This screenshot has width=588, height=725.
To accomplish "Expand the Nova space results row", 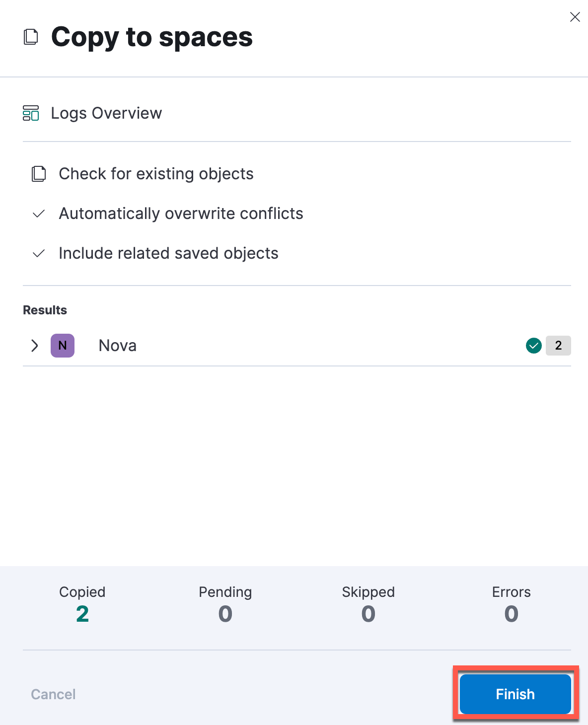I will [x=34, y=346].
